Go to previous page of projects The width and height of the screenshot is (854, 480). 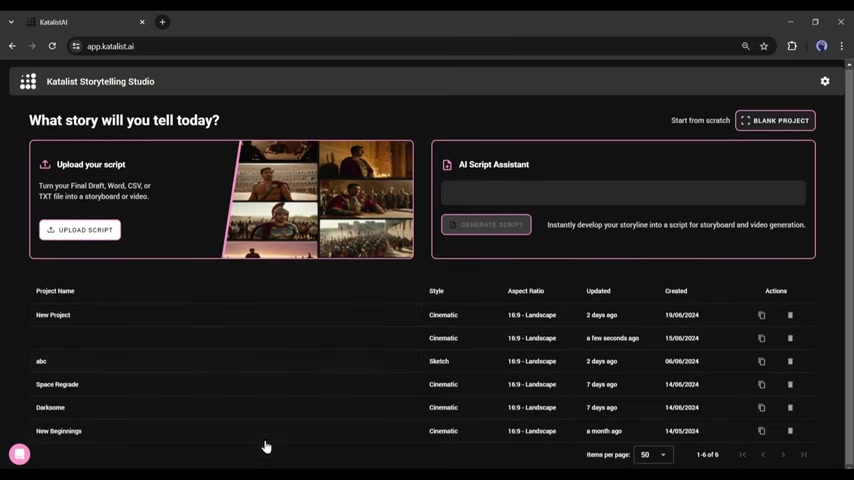coord(762,454)
